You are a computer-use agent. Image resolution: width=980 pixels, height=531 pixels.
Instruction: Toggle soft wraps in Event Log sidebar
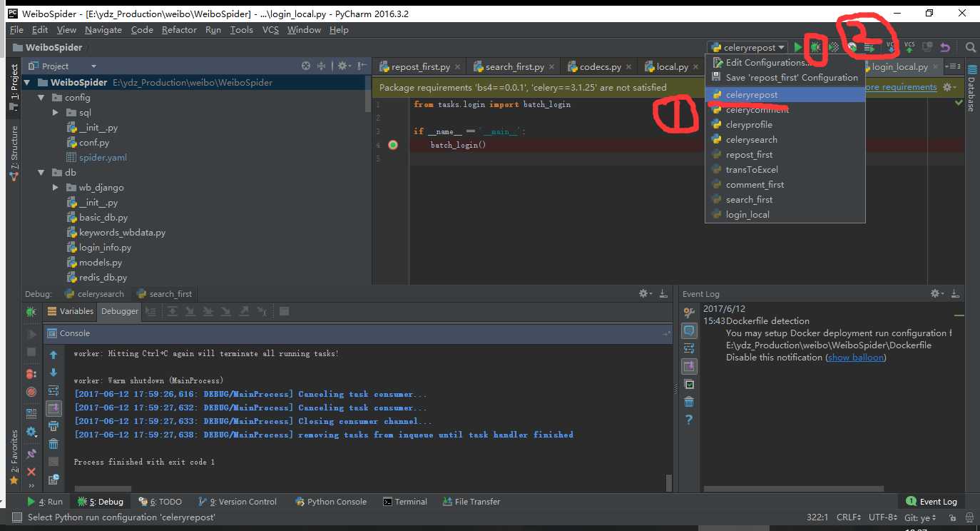tap(689, 348)
